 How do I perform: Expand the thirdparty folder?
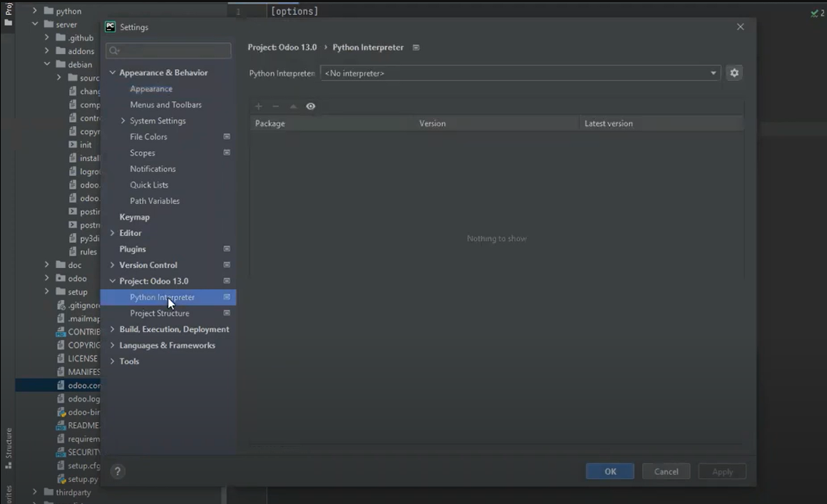pos(35,492)
